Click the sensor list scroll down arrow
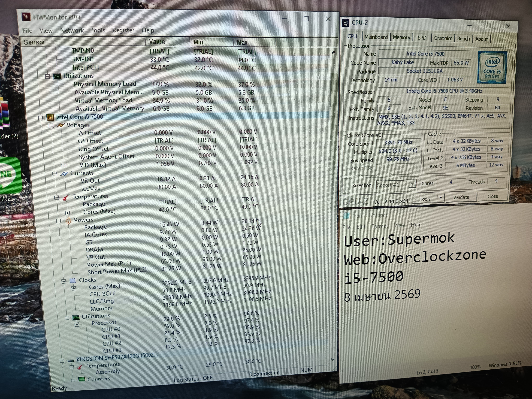The image size is (532, 399). pos(333,359)
